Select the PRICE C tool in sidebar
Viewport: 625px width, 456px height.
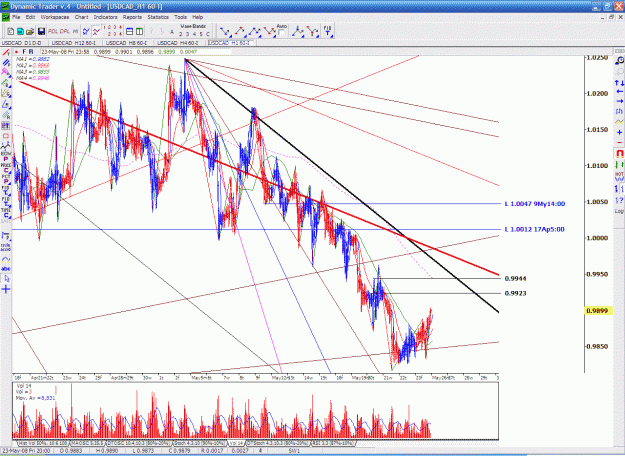[x=6, y=168]
